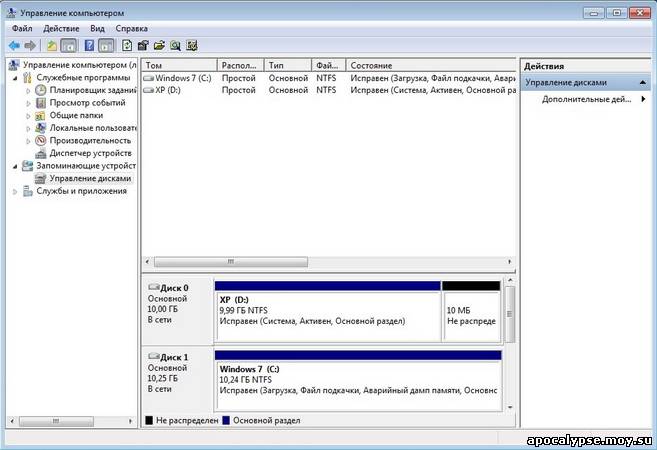Click the Действия pane header
The height and width of the screenshot is (450, 657).
(585, 66)
